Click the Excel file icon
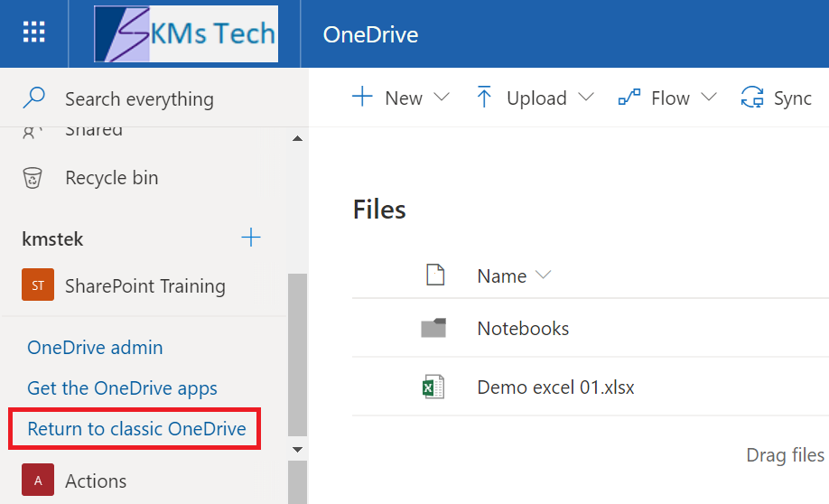Image resolution: width=829 pixels, height=504 pixels. point(433,387)
